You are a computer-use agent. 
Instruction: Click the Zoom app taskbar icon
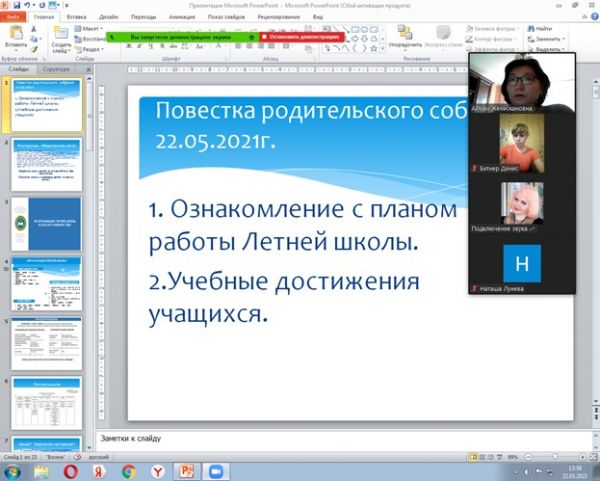coord(214,470)
